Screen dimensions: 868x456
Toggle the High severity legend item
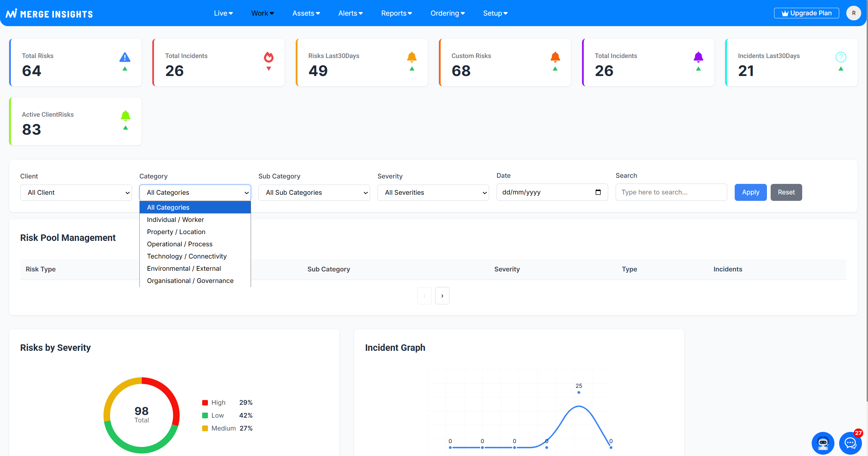218,402
